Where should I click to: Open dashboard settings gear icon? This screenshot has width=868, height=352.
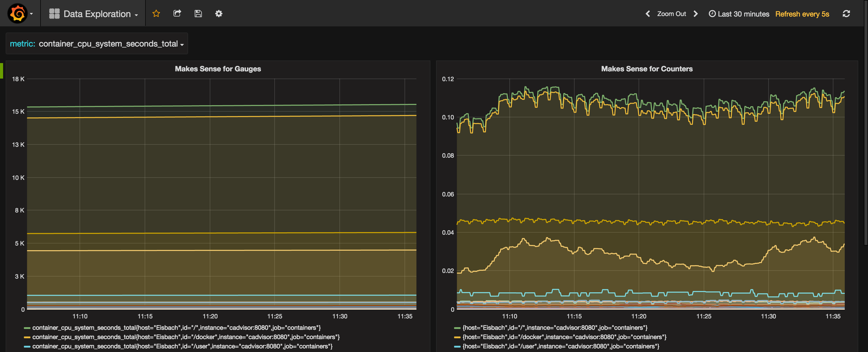219,13
